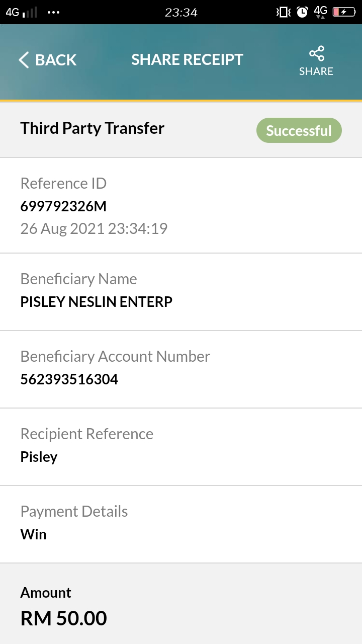Select reference ID 699792326M
This screenshot has height=644, width=362.
point(63,206)
